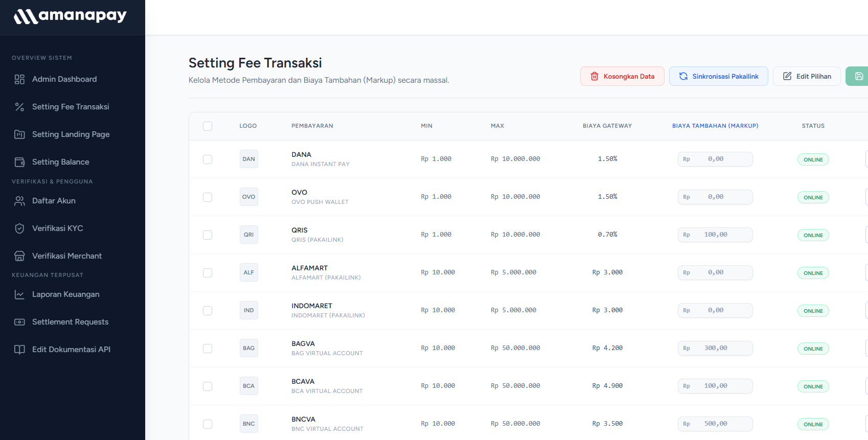Click the DAN logo thumbnail
This screenshot has height=440, width=868.
pos(248,159)
